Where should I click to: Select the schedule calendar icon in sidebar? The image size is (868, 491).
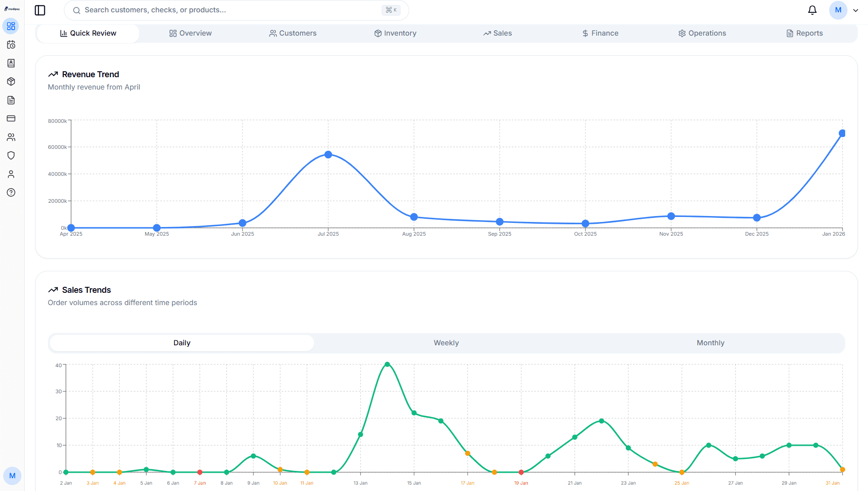click(11, 45)
